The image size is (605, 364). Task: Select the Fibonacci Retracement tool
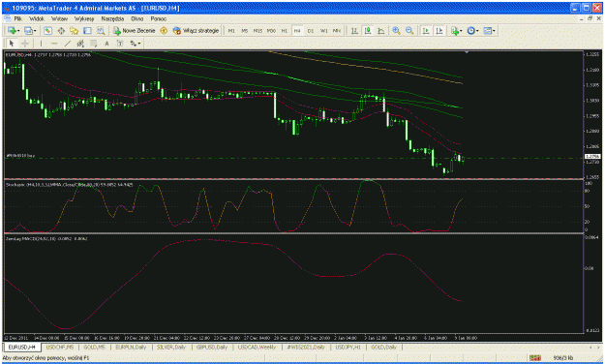tap(93, 44)
